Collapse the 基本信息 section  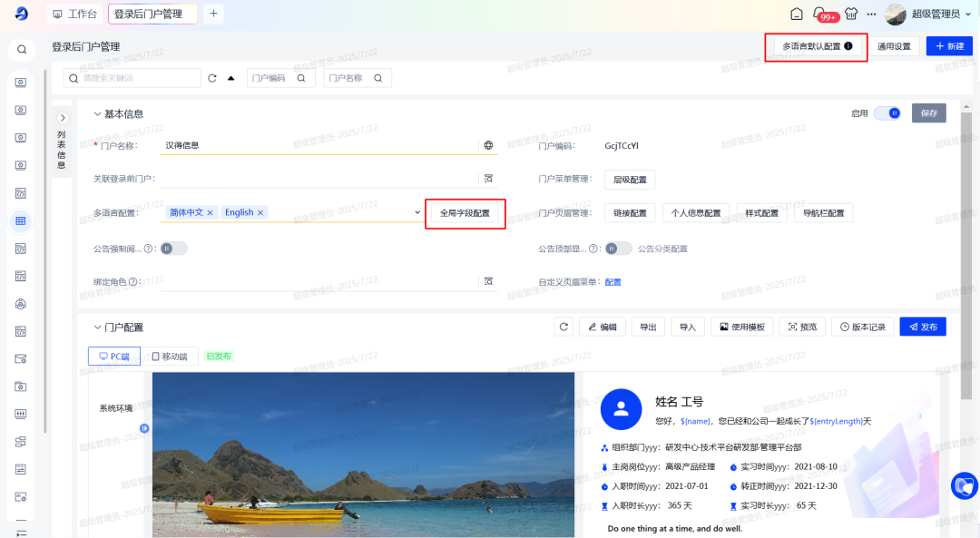tap(96, 114)
